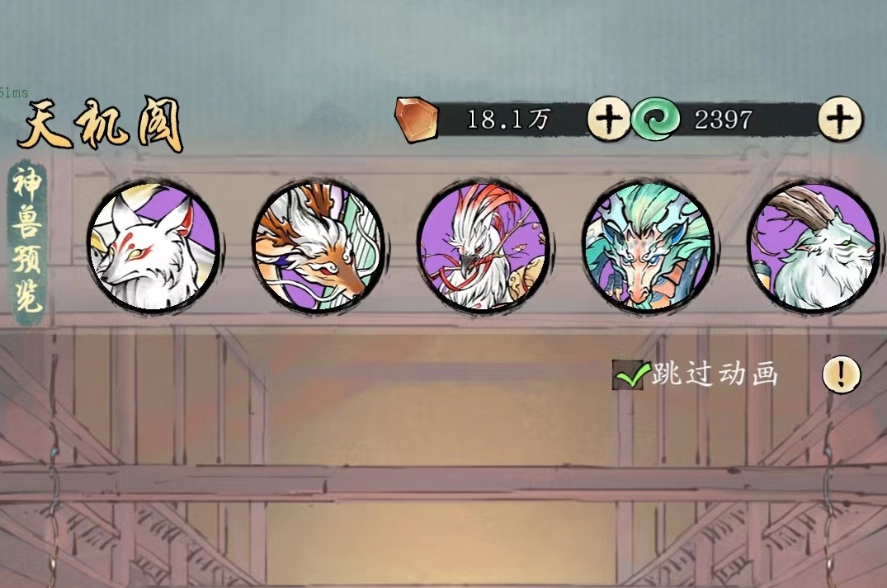Image resolution: width=887 pixels, height=588 pixels.
Task: Open the 神兽预览 side tab
Action: pos(28,243)
